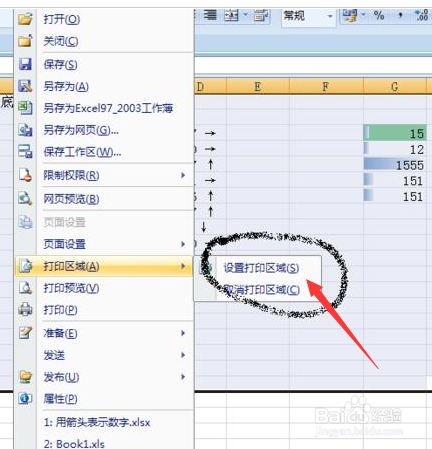Click the cell containing 1555

(x=395, y=165)
